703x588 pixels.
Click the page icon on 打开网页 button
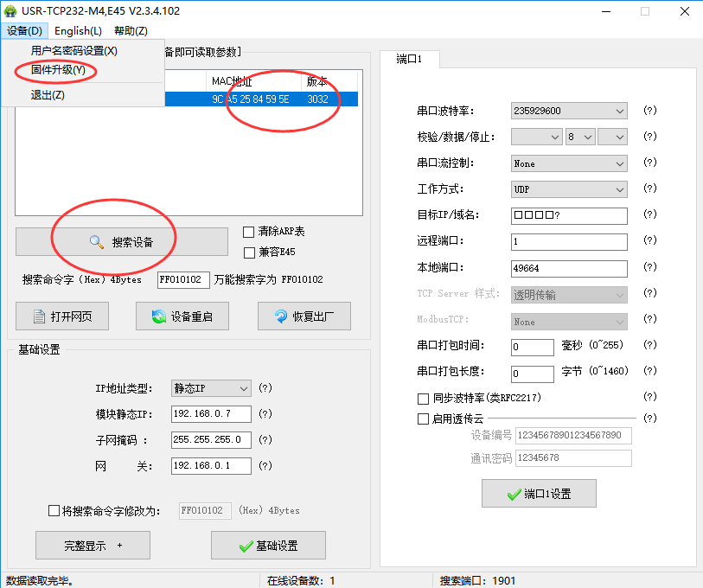[38, 316]
